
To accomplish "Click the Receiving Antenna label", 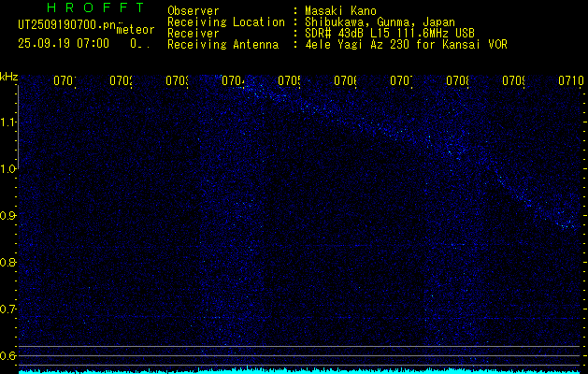I will (x=222, y=45).
